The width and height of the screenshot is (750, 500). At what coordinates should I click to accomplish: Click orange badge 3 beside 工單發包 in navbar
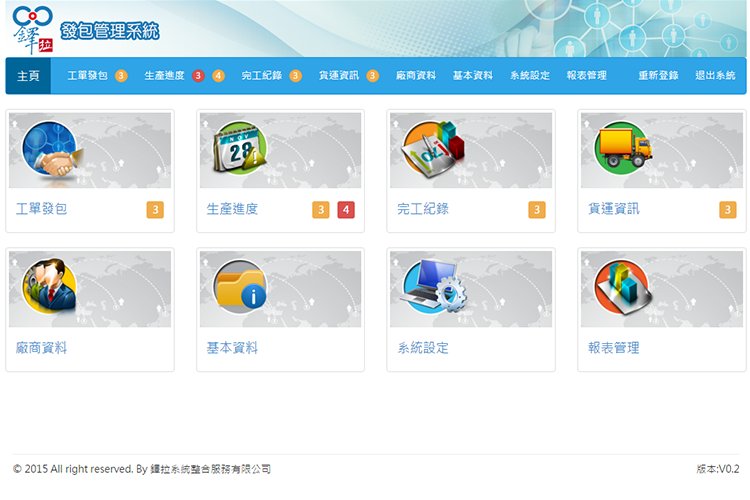point(121,76)
